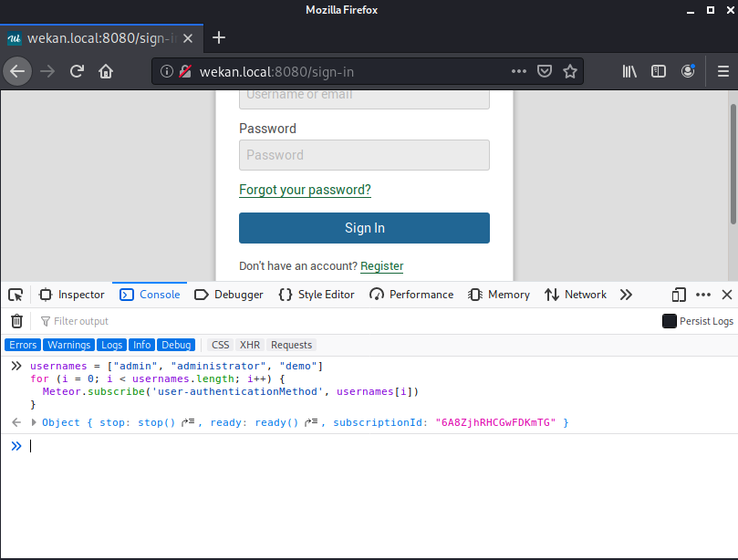This screenshot has width=738, height=560.
Task: Show hidden DevTools panels via double chevron
Action: [626, 295]
